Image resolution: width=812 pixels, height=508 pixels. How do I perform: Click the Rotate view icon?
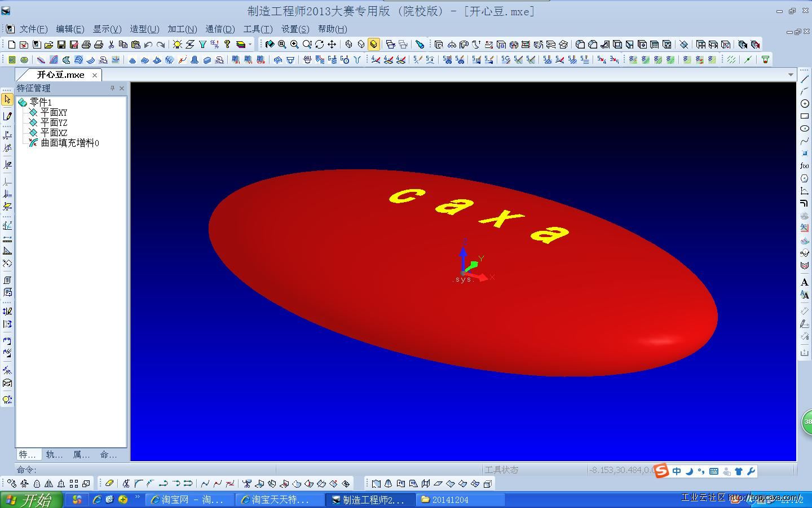click(320, 45)
